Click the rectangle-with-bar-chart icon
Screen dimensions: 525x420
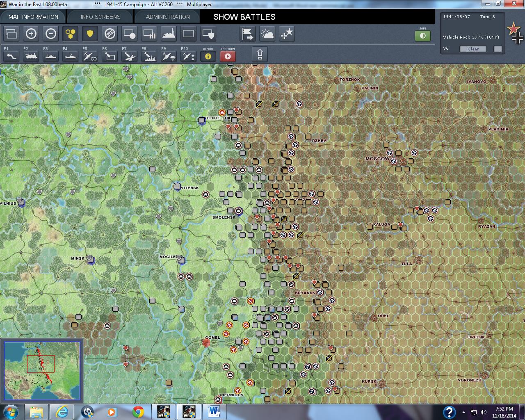coord(149,34)
